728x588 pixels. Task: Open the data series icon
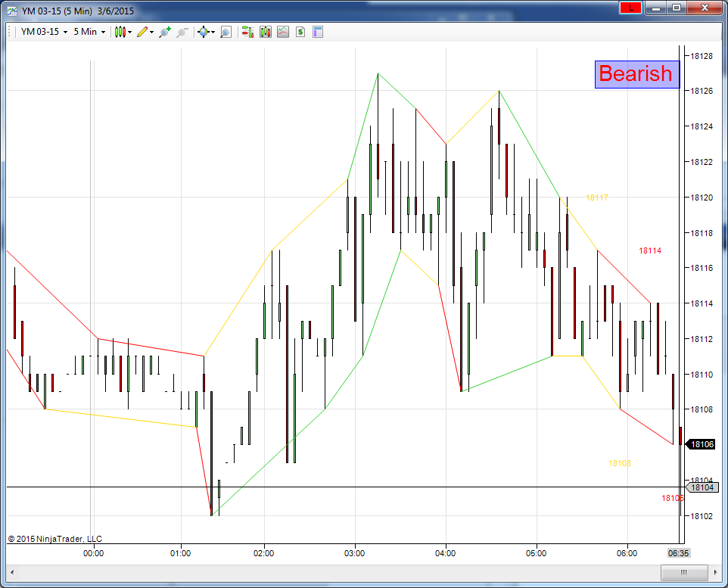click(x=265, y=32)
